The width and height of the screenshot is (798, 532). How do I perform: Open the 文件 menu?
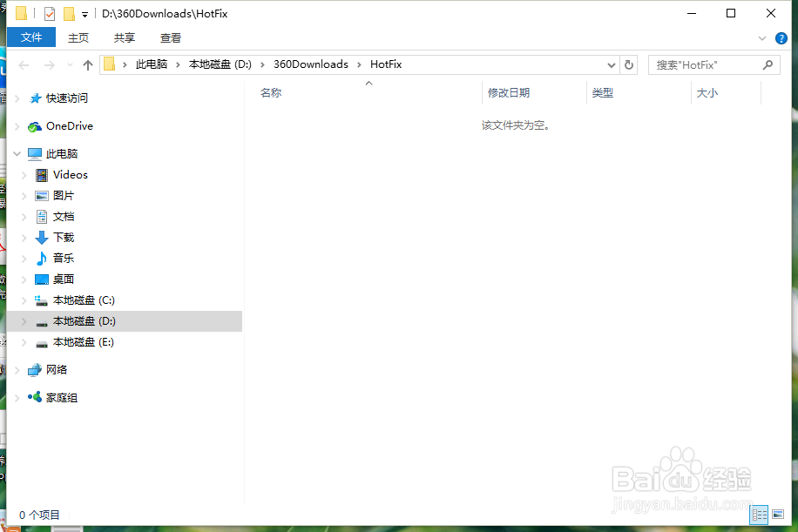(x=30, y=37)
